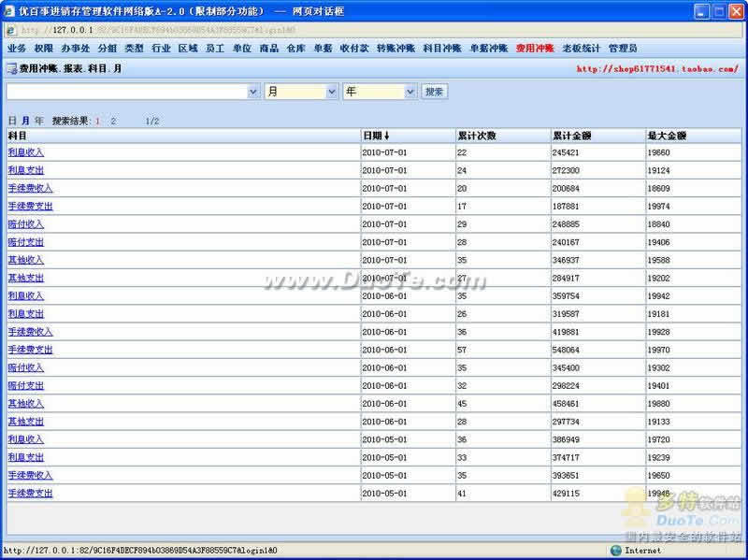The width and height of the screenshot is (748, 560).
Task: Click the page icon in the address bar
Action: pos(11,30)
